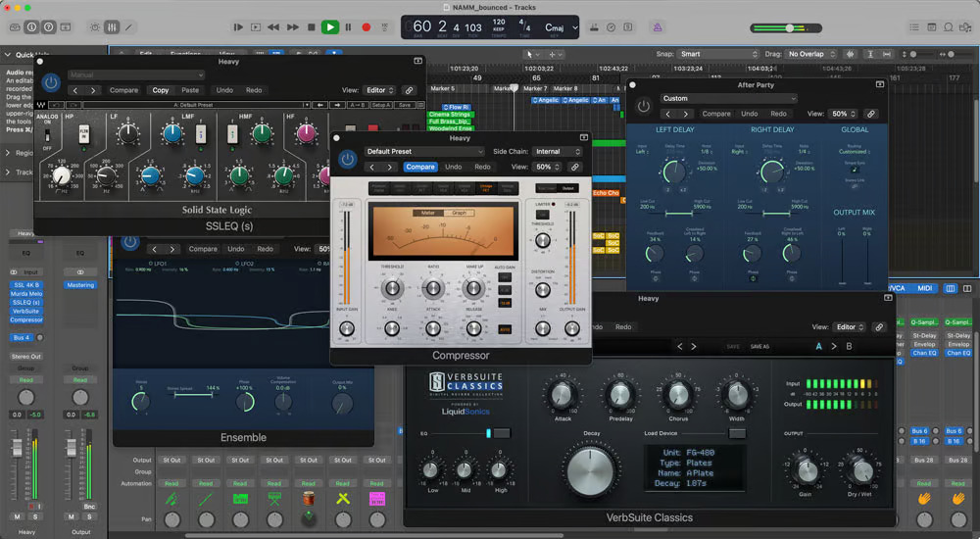Click Paste in the SSLEQ plugin header

pos(189,90)
